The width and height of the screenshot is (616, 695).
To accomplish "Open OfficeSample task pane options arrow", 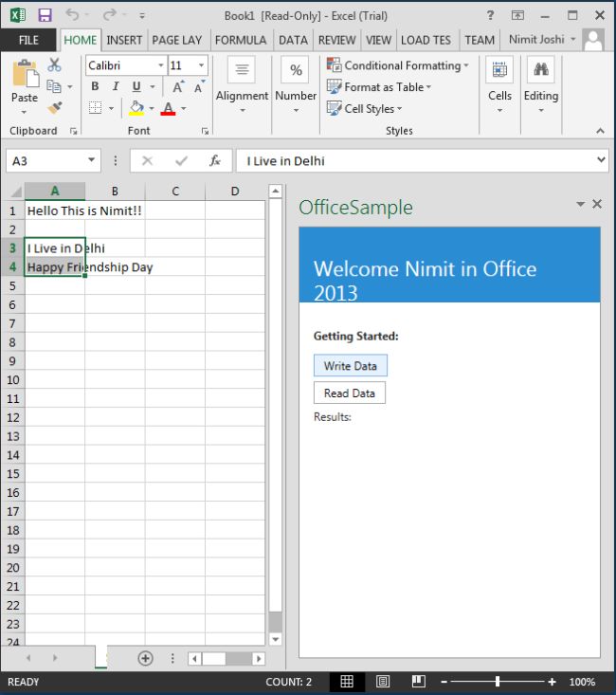I will [580, 204].
